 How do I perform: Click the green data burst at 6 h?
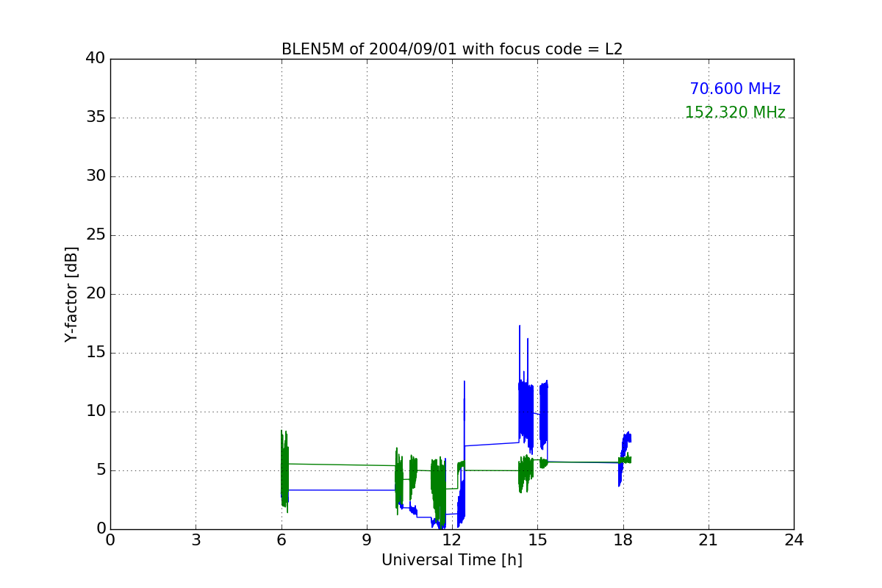[284, 470]
